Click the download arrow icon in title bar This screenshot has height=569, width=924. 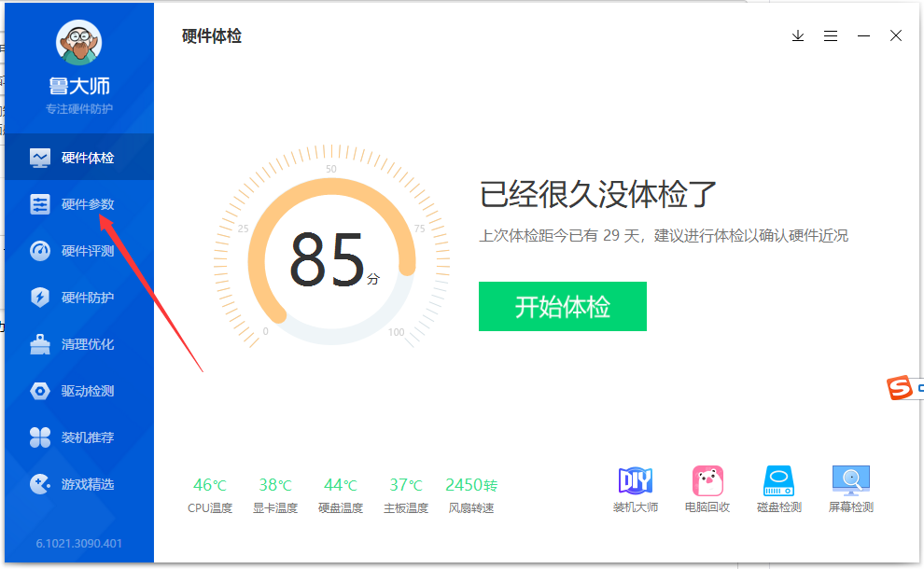pos(798,35)
